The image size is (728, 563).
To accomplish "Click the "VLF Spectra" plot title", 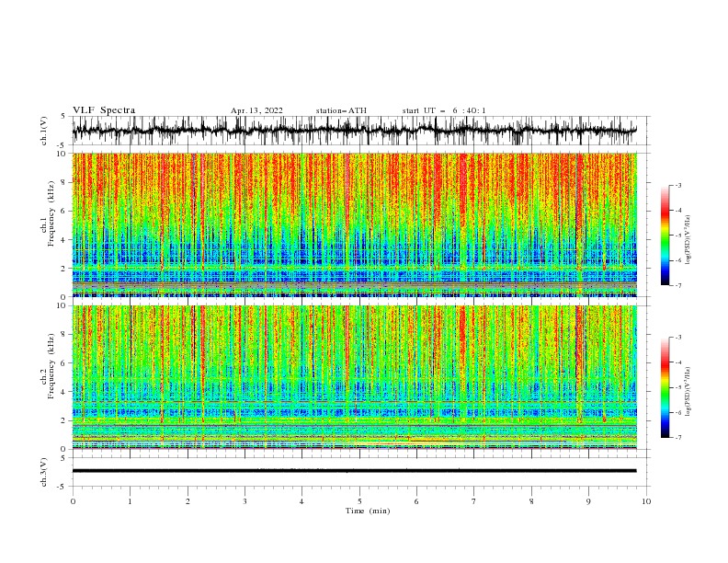I will point(104,110).
